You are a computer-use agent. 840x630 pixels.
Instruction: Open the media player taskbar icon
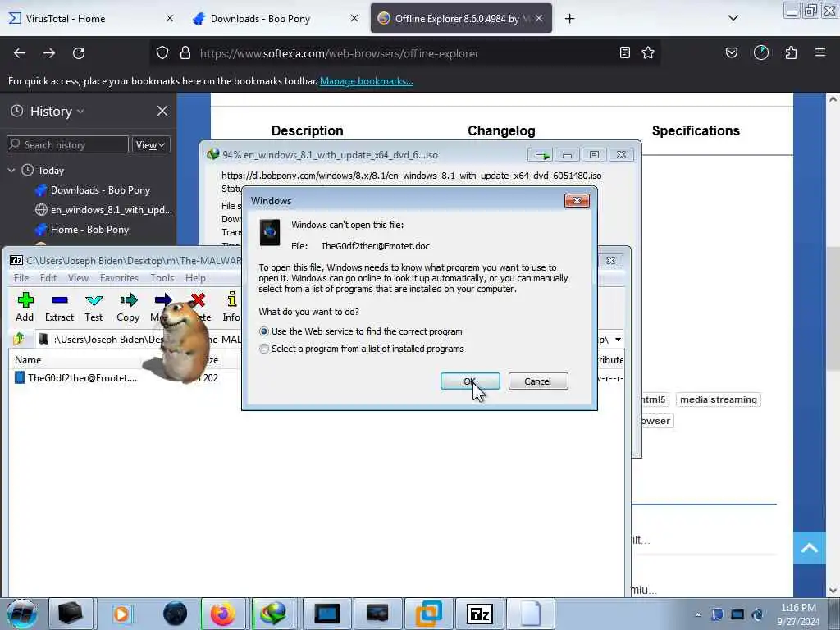(121, 614)
